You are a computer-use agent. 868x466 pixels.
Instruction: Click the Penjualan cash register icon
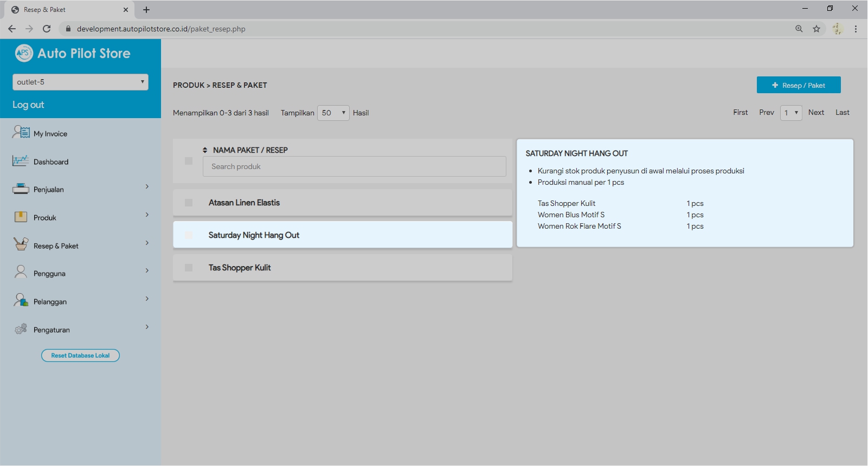21,189
